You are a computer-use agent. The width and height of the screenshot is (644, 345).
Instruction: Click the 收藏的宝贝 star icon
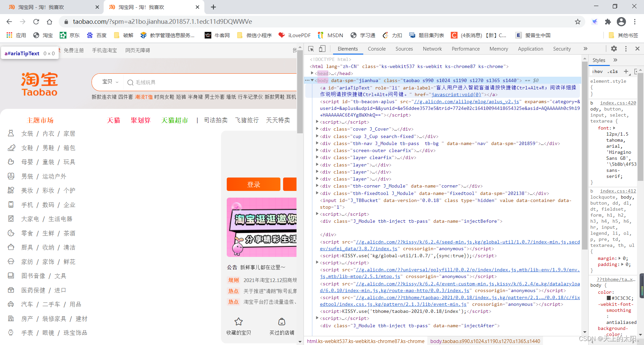[x=238, y=322]
